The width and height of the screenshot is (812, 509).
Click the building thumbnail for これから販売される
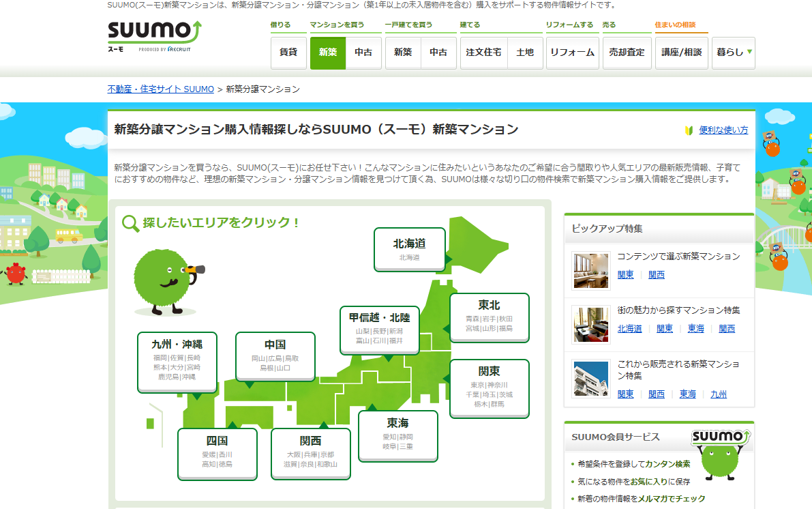(591, 379)
